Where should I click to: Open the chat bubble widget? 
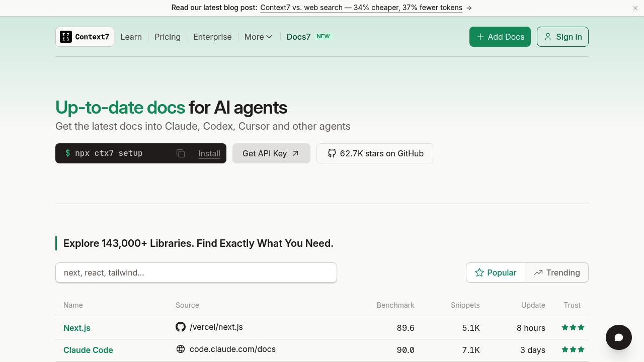tap(619, 337)
